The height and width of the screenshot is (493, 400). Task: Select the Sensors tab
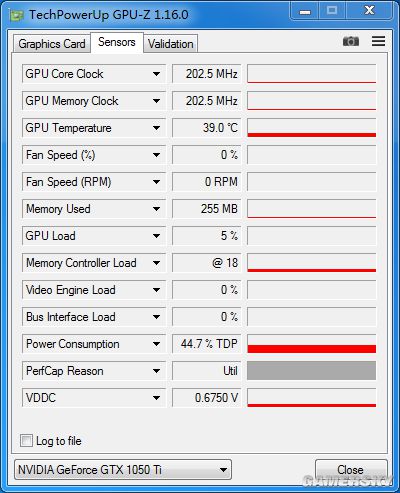point(117,42)
